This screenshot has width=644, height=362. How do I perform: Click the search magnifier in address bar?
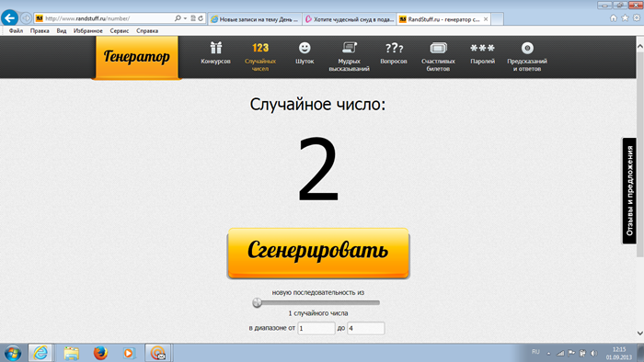(178, 18)
